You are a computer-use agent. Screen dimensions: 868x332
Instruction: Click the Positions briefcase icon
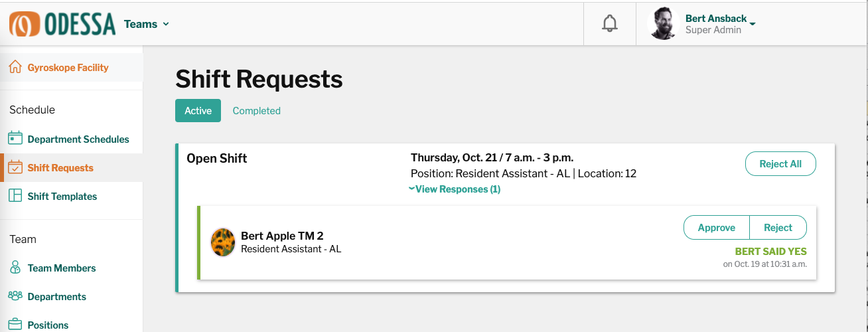point(15,325)
